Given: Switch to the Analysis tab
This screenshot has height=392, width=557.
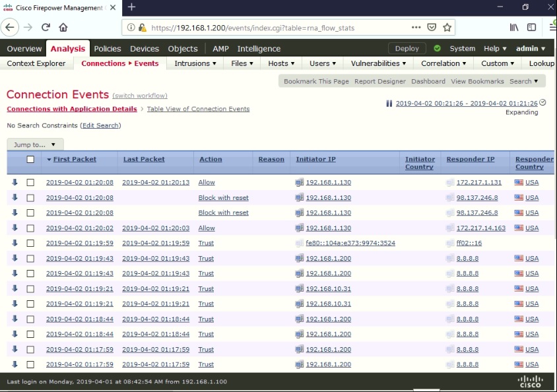Looking at the screenshot, I should [x=67, y=48].
